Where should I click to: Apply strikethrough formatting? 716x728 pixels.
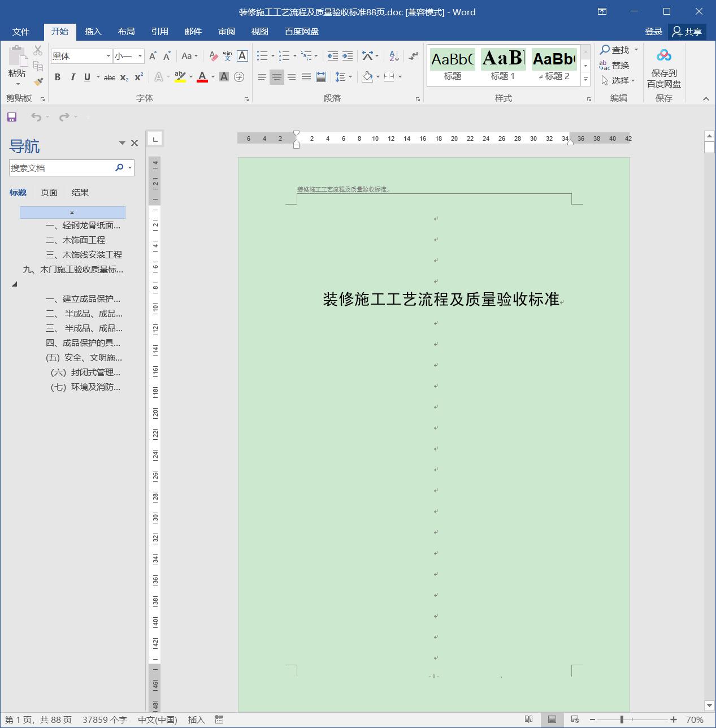coord(110,77)
